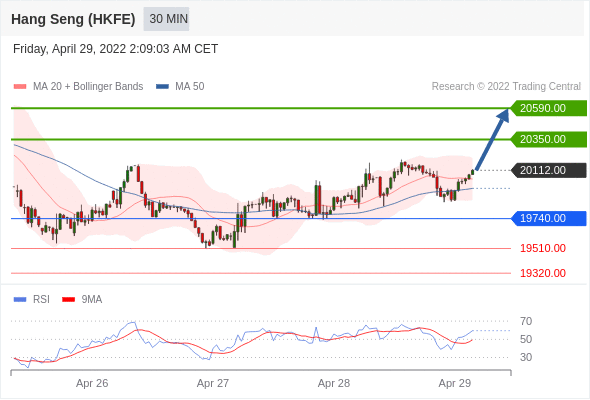Click the 19320.00 support level label

(543, 273)
